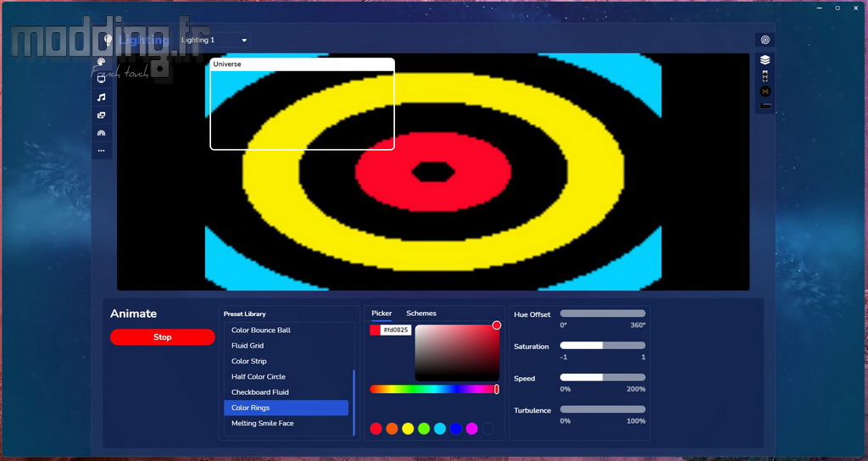Pick the dark navy preset color dot
868x461 pixels.
[x=487, y=428]
